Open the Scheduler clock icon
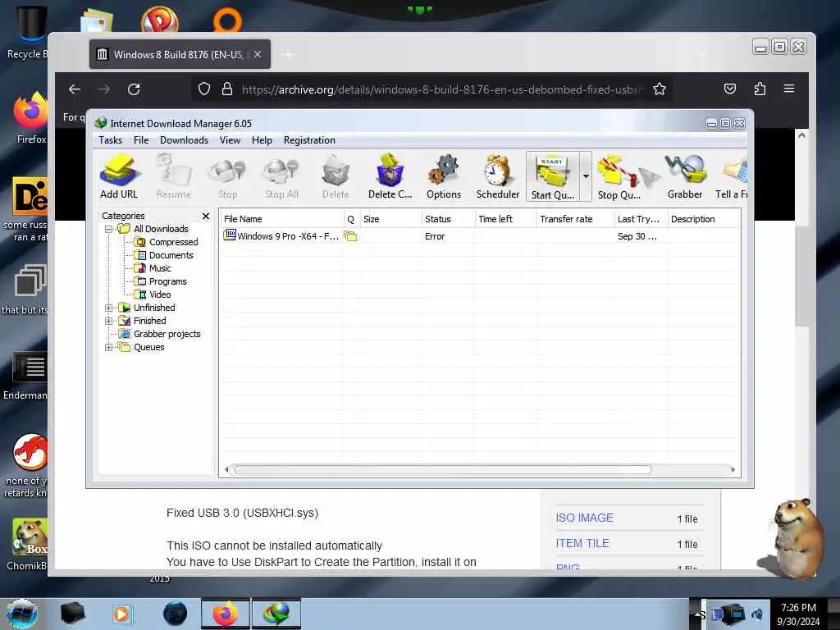This screenshot has height=630, width=840. (x=498, y=177)
